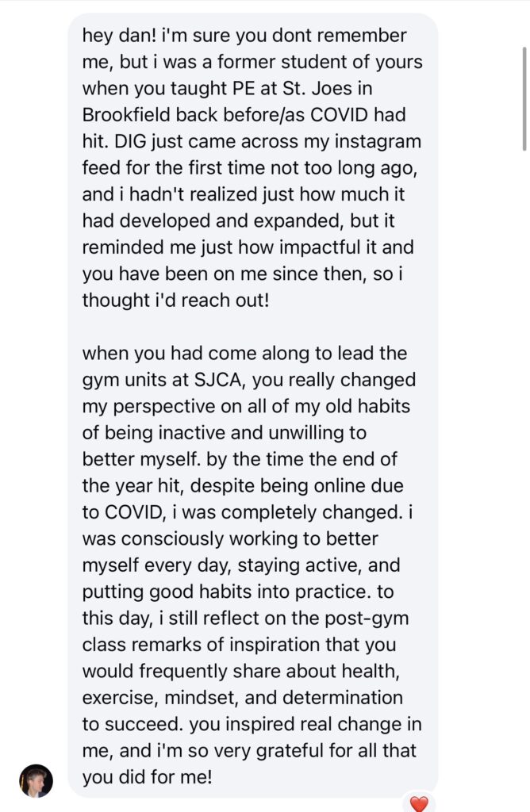530x812 pixels.
Task: Click the word "instagram" in the message
Action: point(371,142)
